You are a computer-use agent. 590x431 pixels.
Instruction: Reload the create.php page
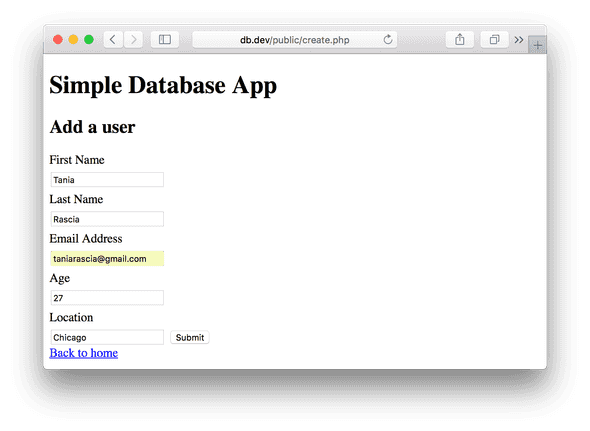388,40
